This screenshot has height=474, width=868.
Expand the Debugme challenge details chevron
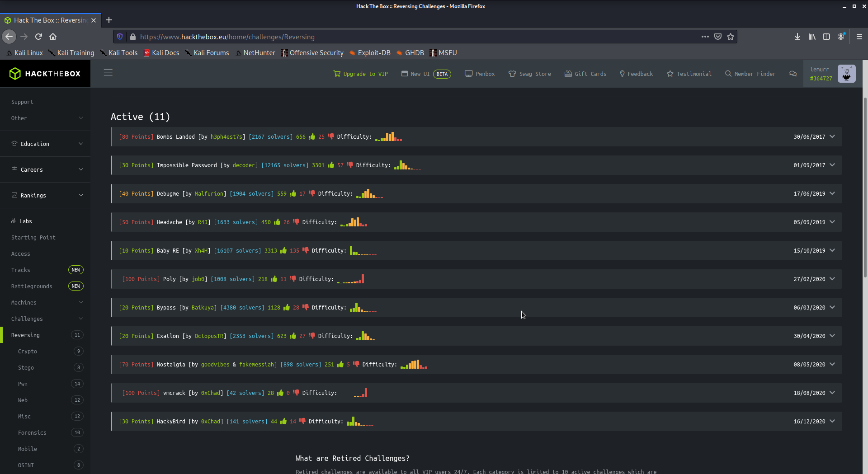tap(832, 193)
